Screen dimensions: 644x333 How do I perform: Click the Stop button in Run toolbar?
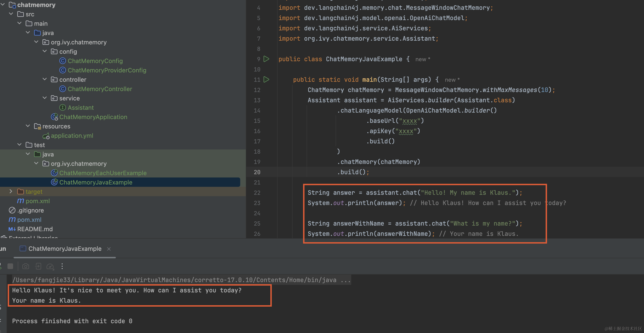tap(10, 266)
